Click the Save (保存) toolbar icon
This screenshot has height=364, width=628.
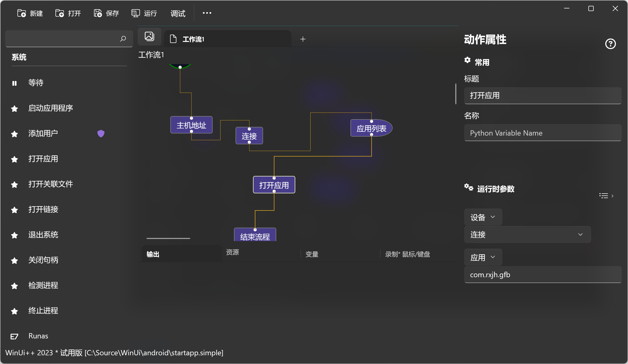click(x=98, y=13)
